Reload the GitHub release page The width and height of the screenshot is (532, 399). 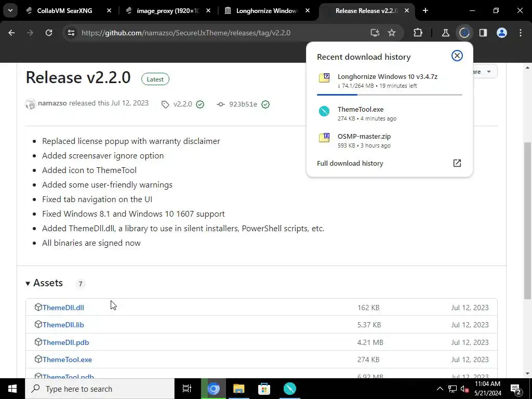point(49,33)
